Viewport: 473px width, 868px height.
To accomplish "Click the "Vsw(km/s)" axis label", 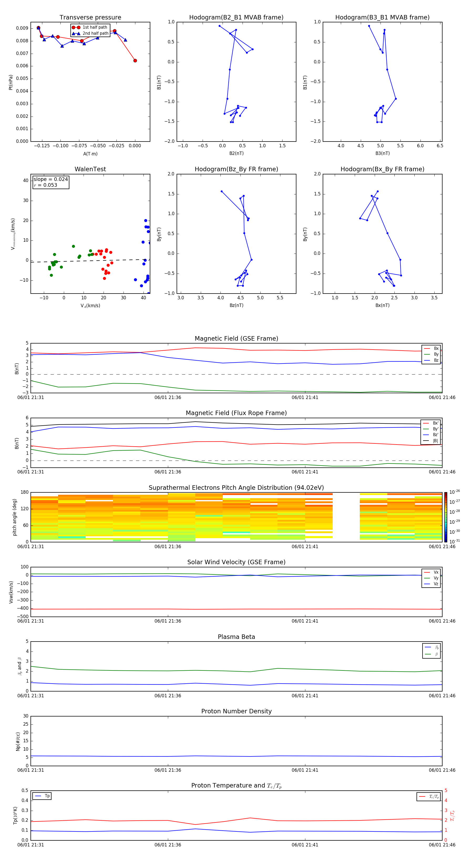I will point(11,592).
